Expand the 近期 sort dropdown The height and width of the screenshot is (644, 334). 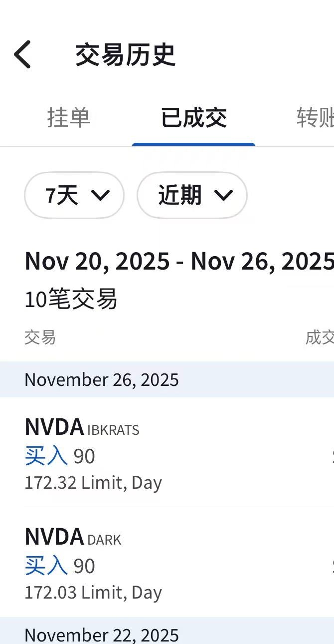pos(192,195)
